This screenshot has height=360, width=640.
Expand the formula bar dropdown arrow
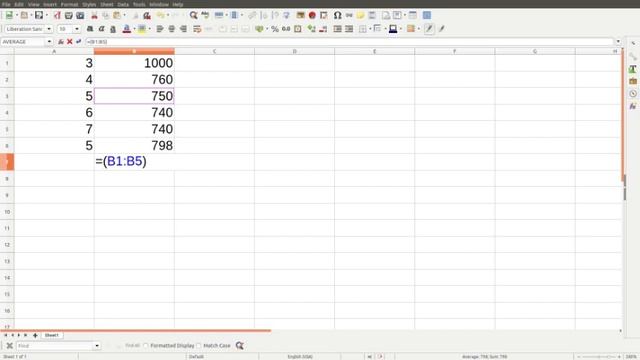[x=618, y=42]
